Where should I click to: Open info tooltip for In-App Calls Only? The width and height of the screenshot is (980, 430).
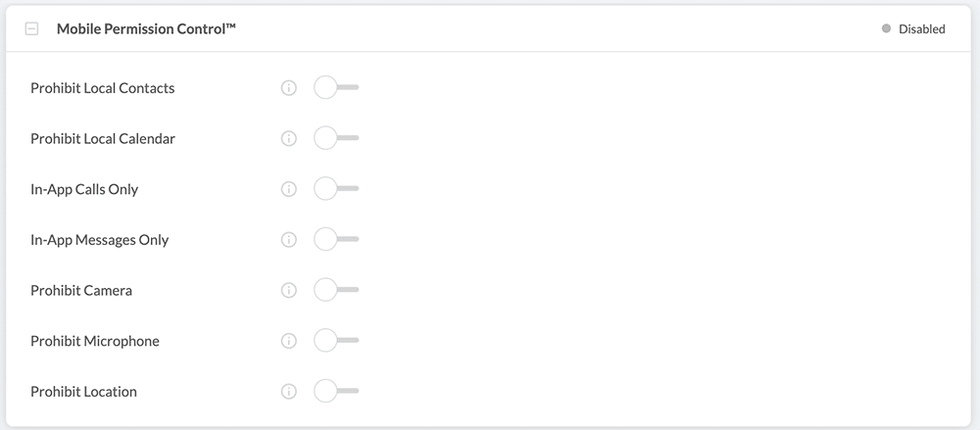click(x=288, y=189)
